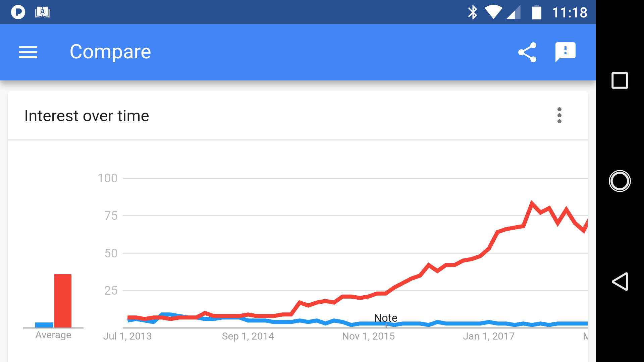Screen dimensions: 644x362
Task: Open recent apps with the square button
Action: coord(620,80)
